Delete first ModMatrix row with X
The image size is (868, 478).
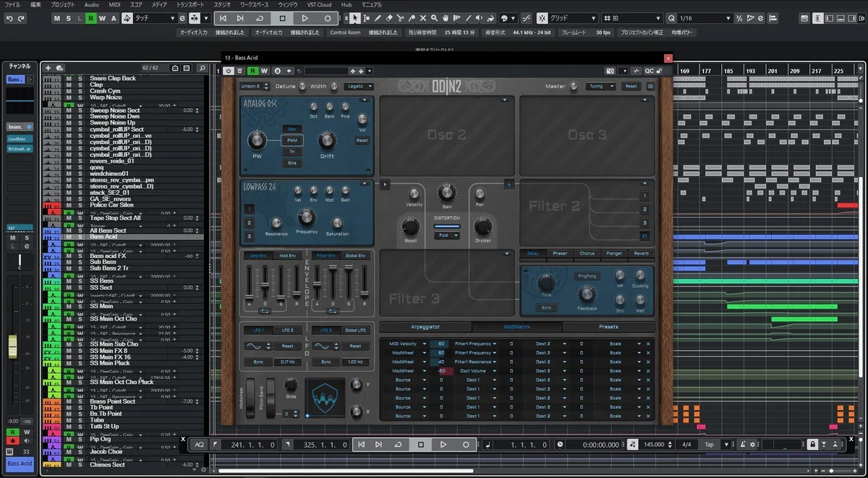click(648, 343)
